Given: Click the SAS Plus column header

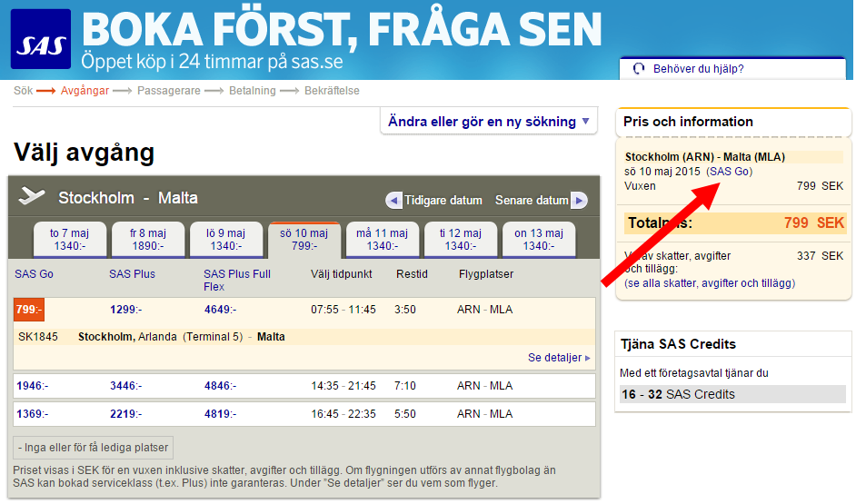Looking at the screenshot, I should click(132, 274).
